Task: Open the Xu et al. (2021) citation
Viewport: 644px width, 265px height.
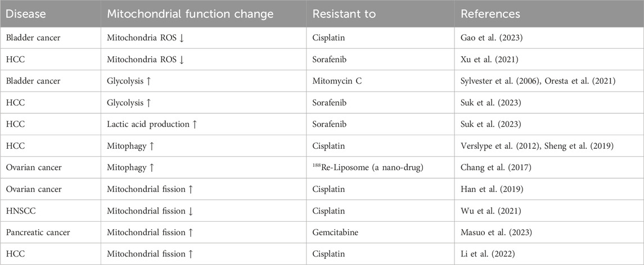Action: pyautogui.click(x=485, y=60)
